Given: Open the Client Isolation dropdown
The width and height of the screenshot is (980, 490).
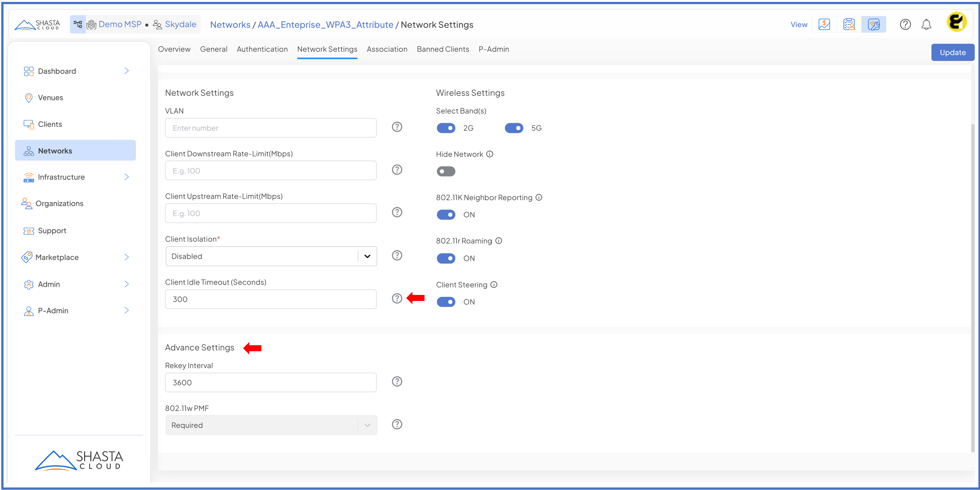Looking at the screenshot, I should (x=271, y=256).
